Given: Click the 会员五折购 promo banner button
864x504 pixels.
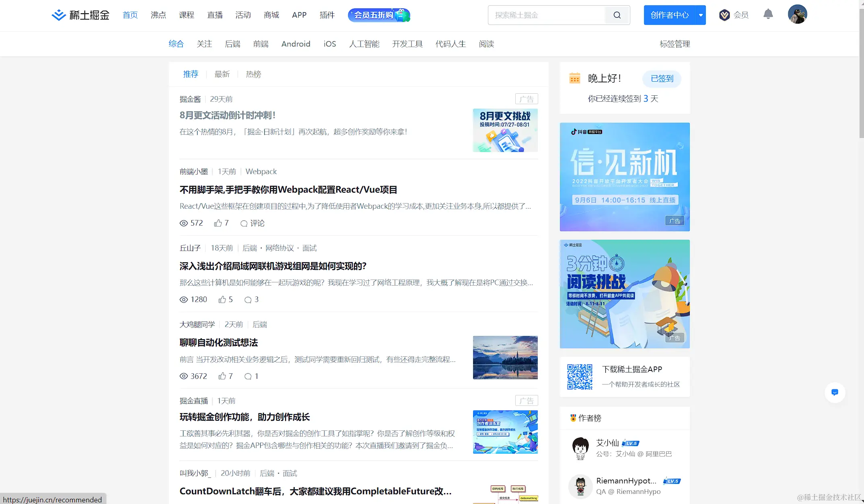Looking at the screenshot, I should pos(379,15).
